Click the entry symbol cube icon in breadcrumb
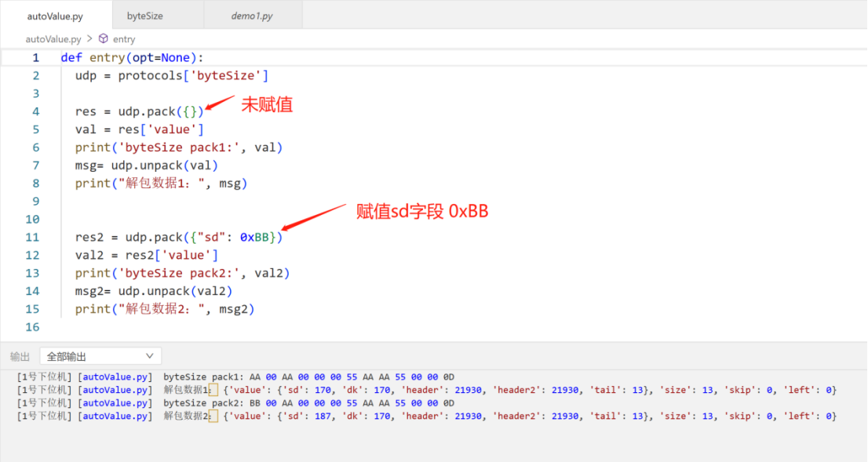The image size is (868, 462). click(104, 38)
